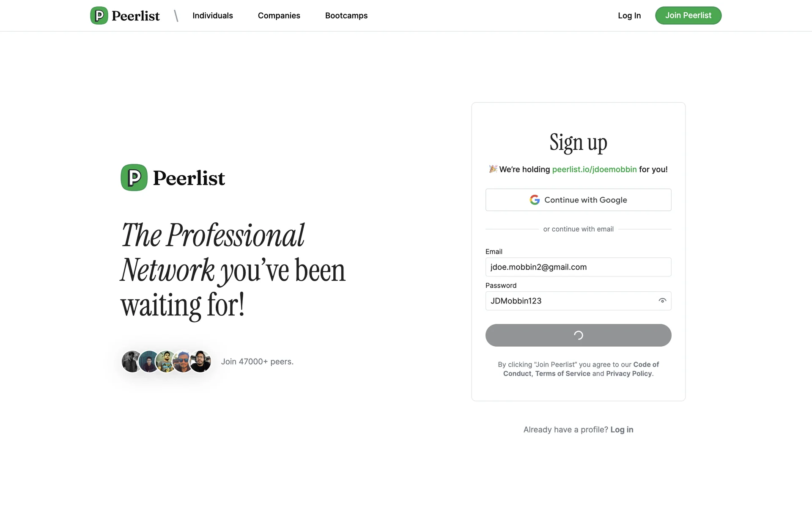Go to the Bootcamps nav item
Image resolution: width=812 pixels, height=508 pixels.
click(346, 16)
